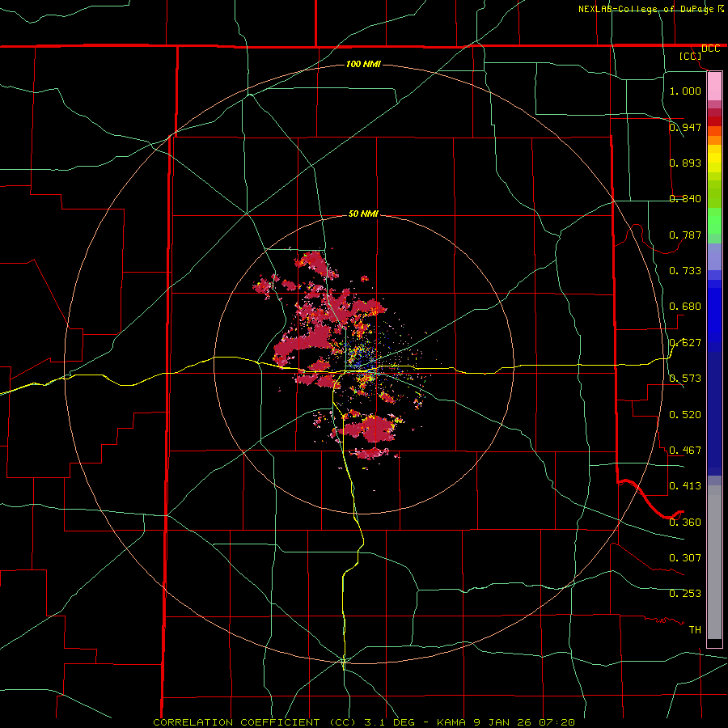This screenshot has width=728, height=728.
Task: Click the 0.893 scale value
Action: (x=685, y=163)
